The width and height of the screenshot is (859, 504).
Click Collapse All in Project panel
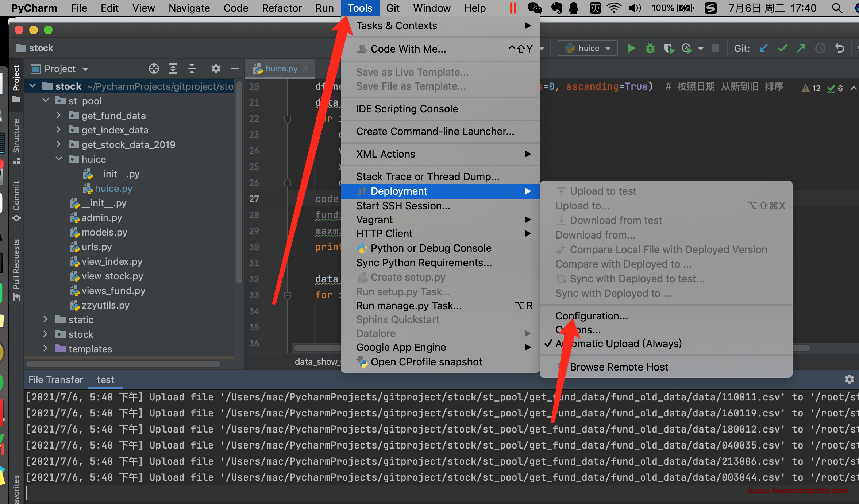tap(192, 69)
